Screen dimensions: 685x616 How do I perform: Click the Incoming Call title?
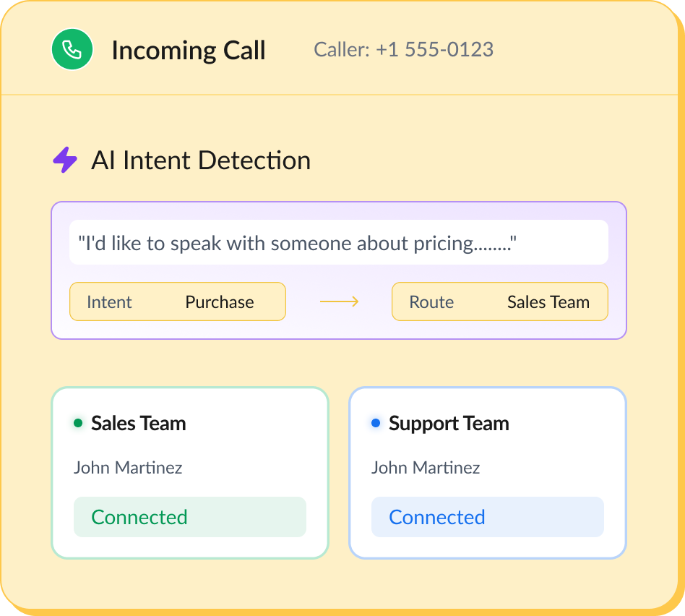click(189, 51)
